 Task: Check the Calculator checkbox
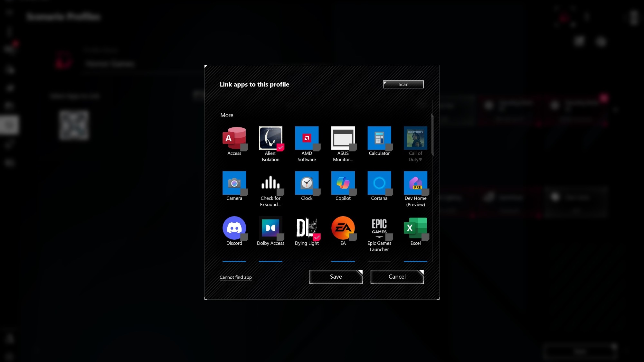[x=389, y=147]
